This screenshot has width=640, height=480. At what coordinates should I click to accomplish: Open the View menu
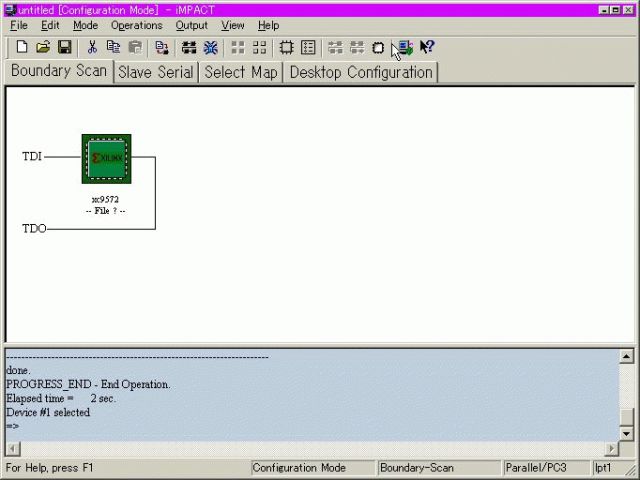[x=233, y=25]
